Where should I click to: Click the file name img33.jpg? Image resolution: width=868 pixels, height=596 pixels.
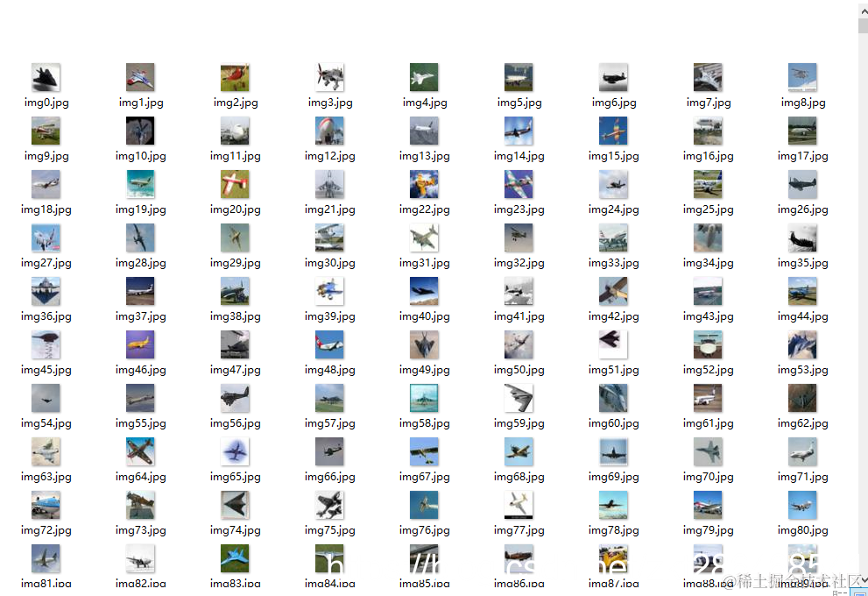point(614,263)
